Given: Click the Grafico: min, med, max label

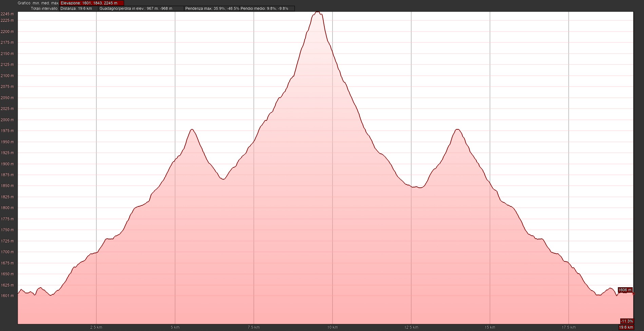Looking at the screenshot, I should [x=38, y=3].
